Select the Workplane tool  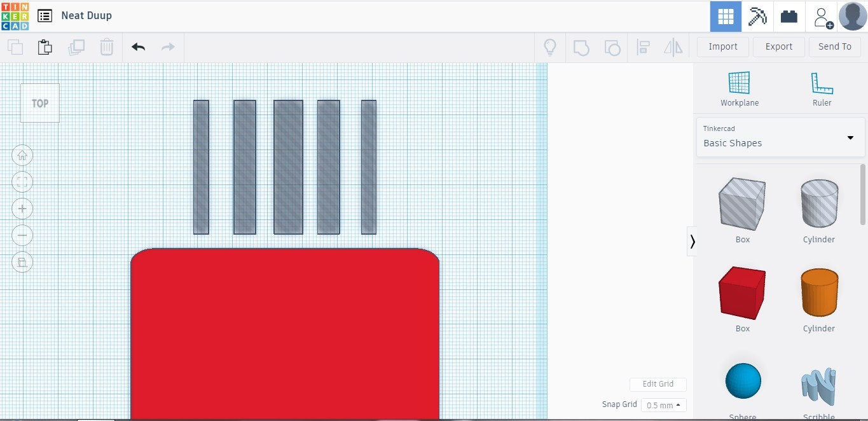pyautogui.click(x=740, y=89)
